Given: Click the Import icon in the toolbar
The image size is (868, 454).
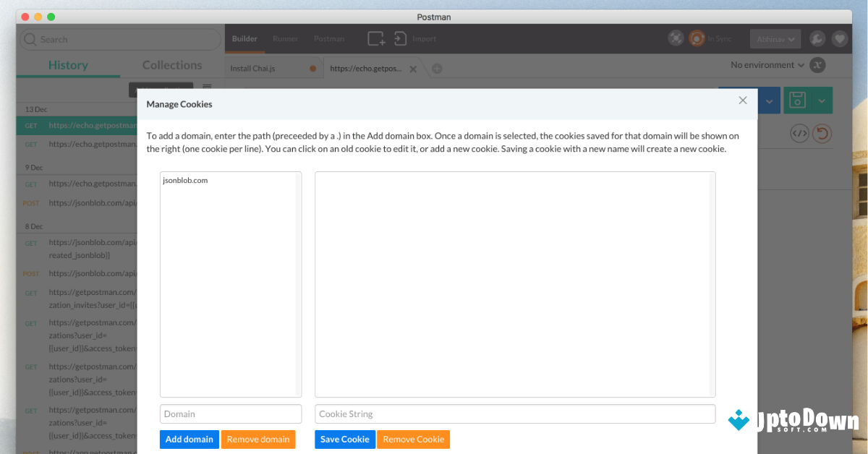Looking at the screenshot, I should point(400,38).
